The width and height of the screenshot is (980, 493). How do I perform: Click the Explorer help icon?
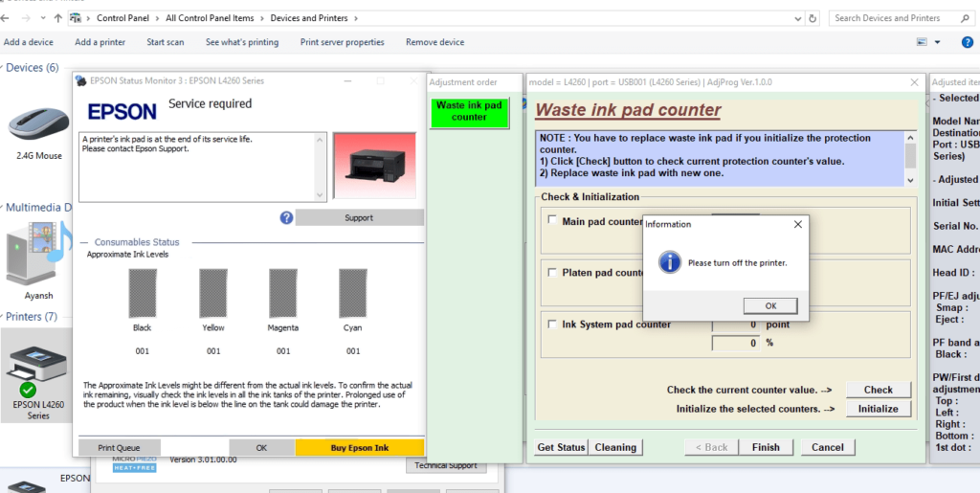click(967, 42)
